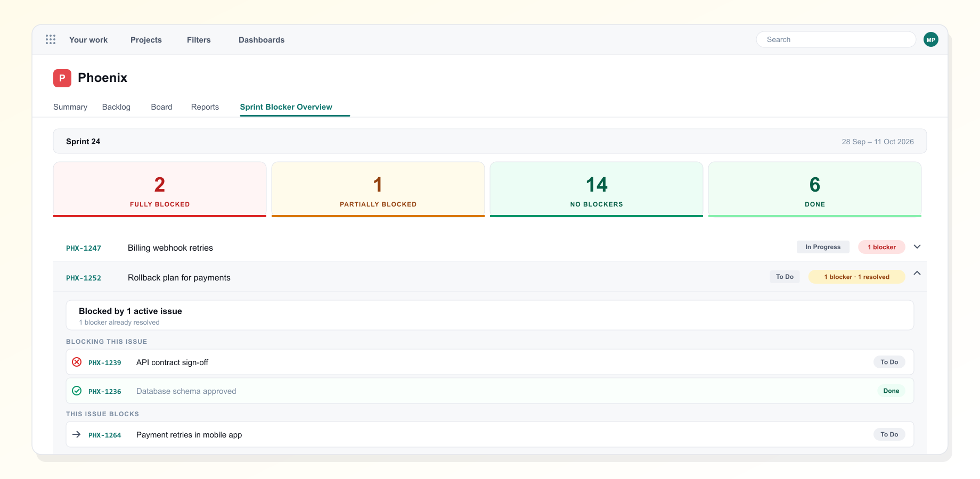Image resolution: width=980 pixels, height=479 pixels.
Task: Click To Do status on PHX-1252 row
Action: 785,277
